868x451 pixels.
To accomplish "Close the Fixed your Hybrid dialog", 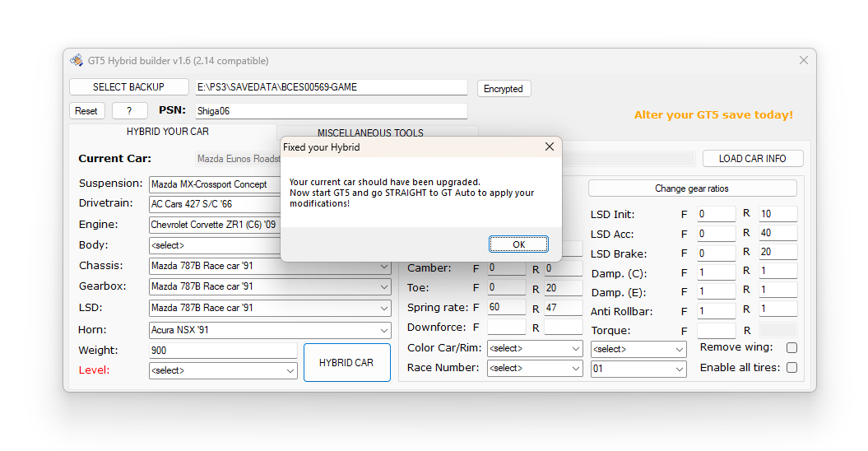I will 550,146.
